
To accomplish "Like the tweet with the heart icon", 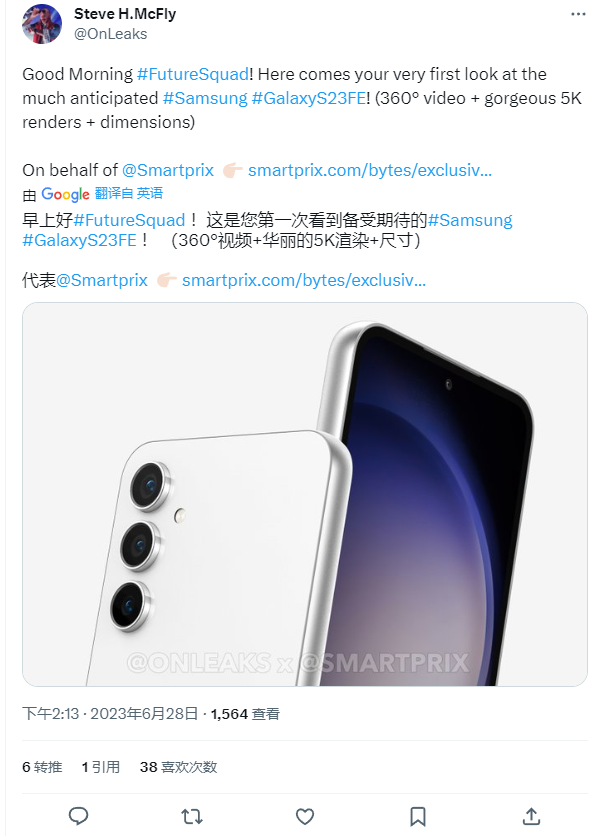I will tap(305, 816).
